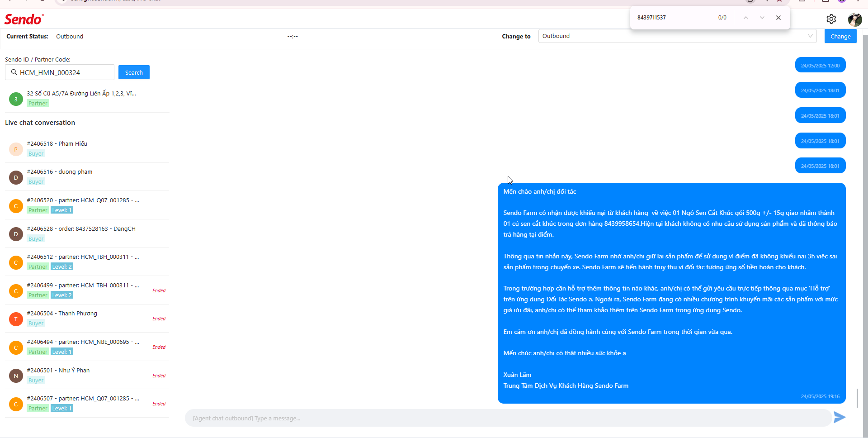Open the settings gear icon
The image size is (868, 438).
coord(831,19)
